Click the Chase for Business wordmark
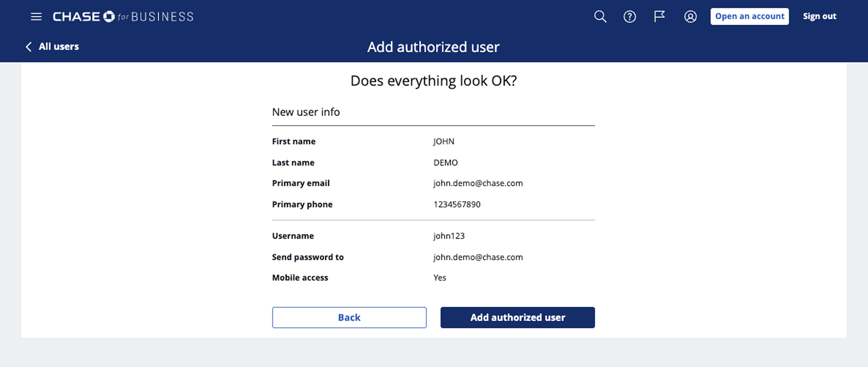The height and width of the screenshot is (367, 868). 123,16
